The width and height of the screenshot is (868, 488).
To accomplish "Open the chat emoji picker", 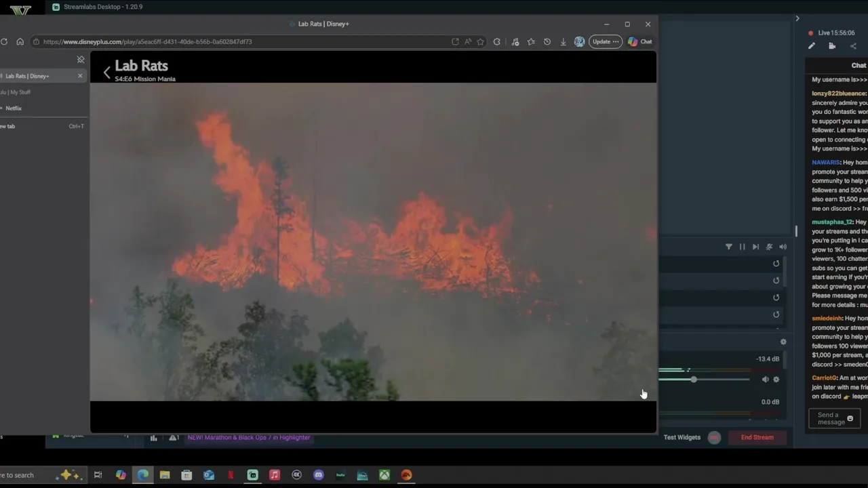I will coord(850,419).
